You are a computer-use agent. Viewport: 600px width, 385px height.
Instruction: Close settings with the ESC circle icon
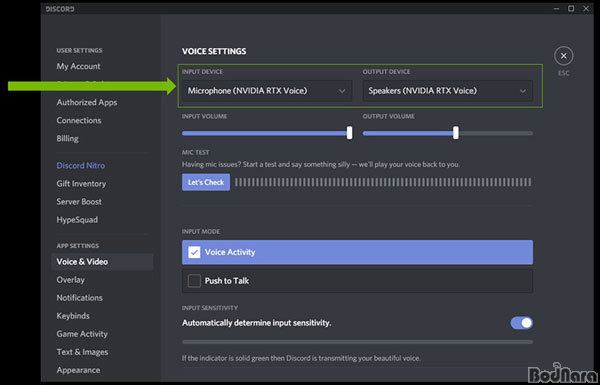[x=563, y=56]
